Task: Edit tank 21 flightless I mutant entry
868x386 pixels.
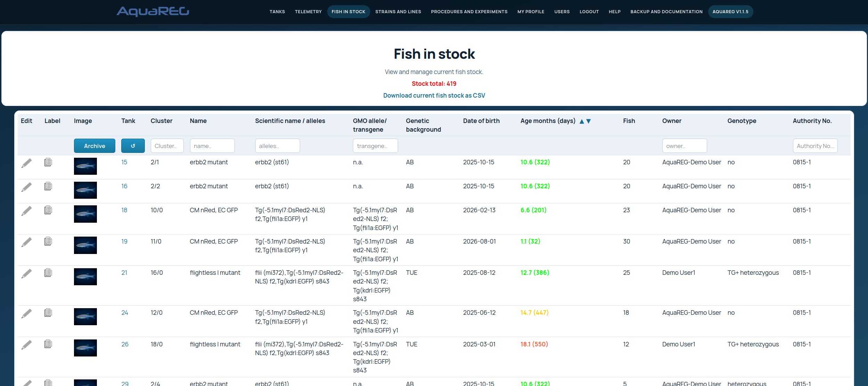Action: click(26, 273)
